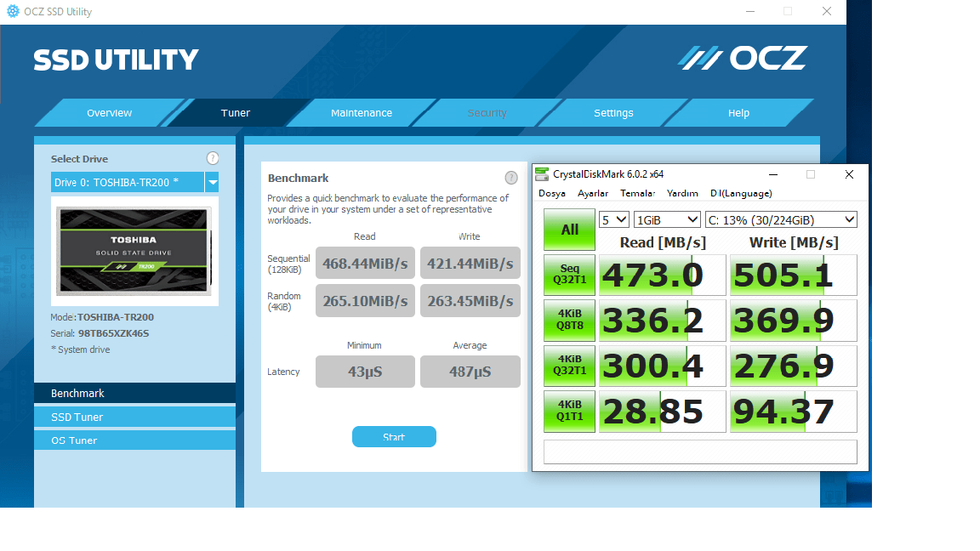Switch to the Tuner tab
This screenshot has width=980, height=551.
tap(235, 113)
